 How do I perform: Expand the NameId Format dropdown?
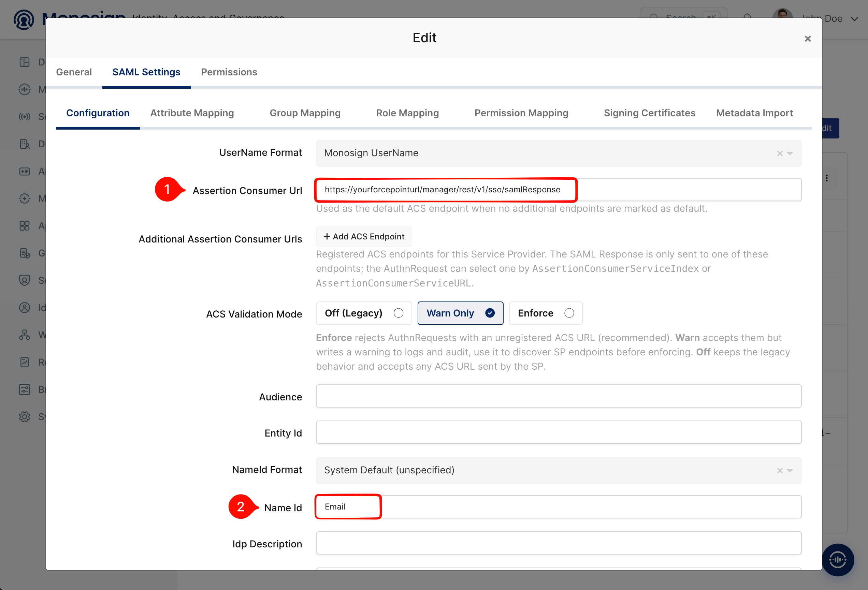(790, 471)
